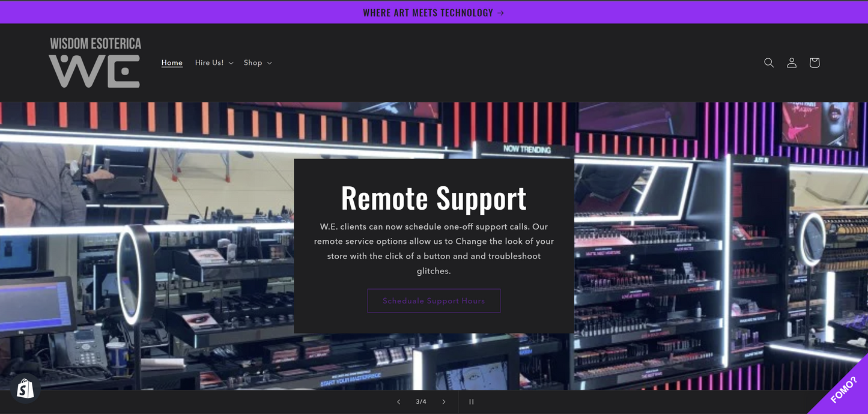
Task: Click the 3/4 slide counter
Action: [x=421, y=402]
